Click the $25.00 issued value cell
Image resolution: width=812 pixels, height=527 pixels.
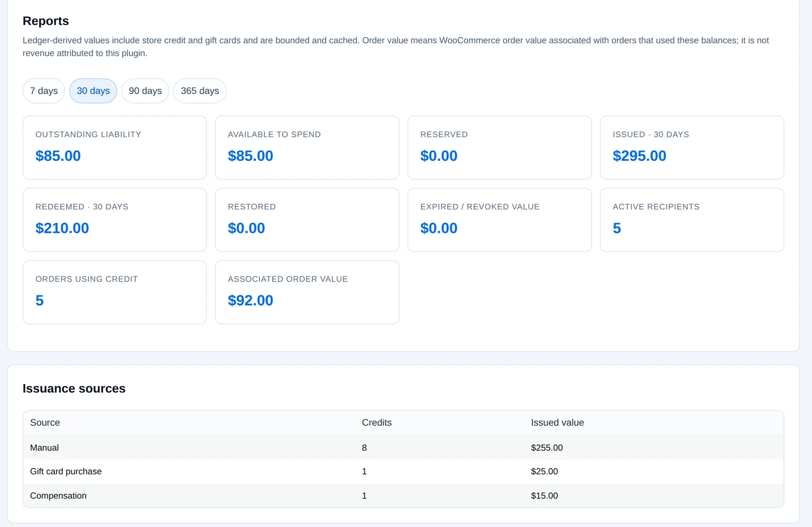click(545, 471)
